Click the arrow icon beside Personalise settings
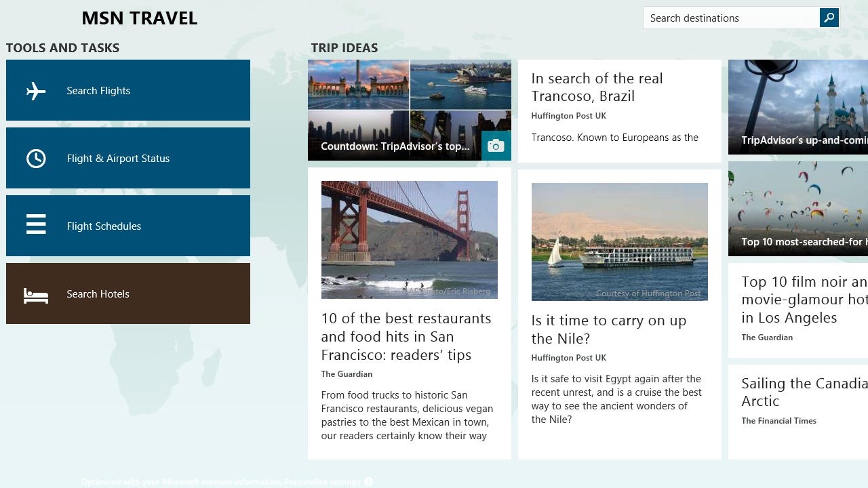The image size is (868, 488). point(369,482)
